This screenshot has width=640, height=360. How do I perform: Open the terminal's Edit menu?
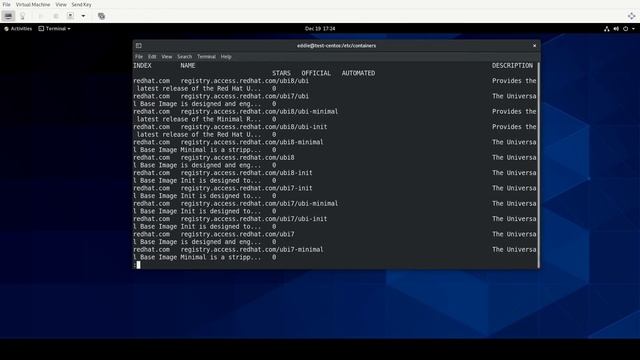pos(152,57)
